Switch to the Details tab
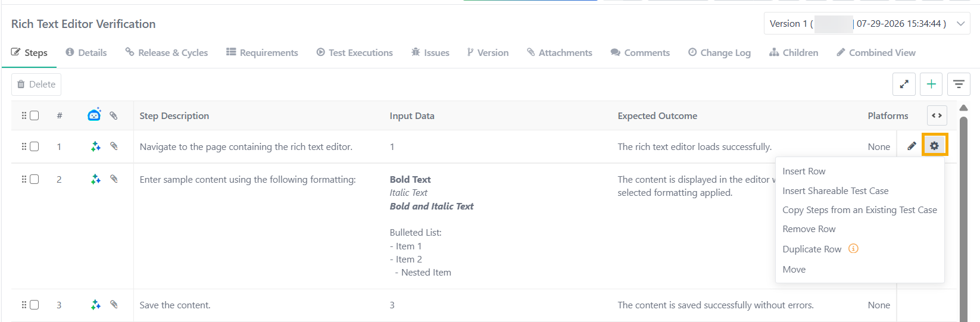This screenshot has width=980, height=322. click(86, 52)
